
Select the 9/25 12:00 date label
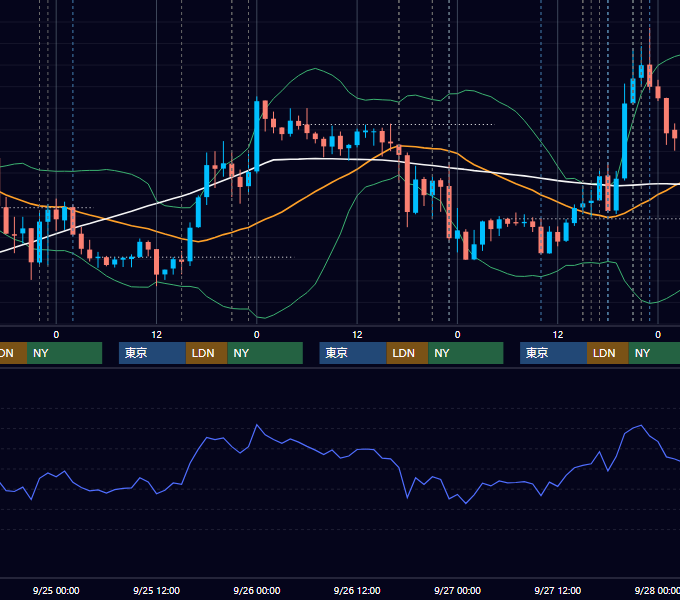[x=157, y=590]
